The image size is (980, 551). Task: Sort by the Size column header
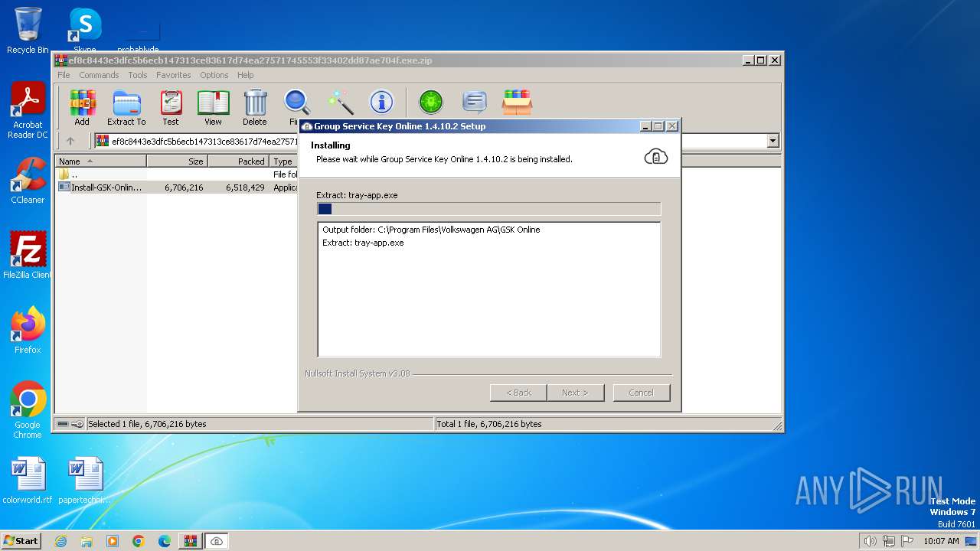(x=177, y=161)
